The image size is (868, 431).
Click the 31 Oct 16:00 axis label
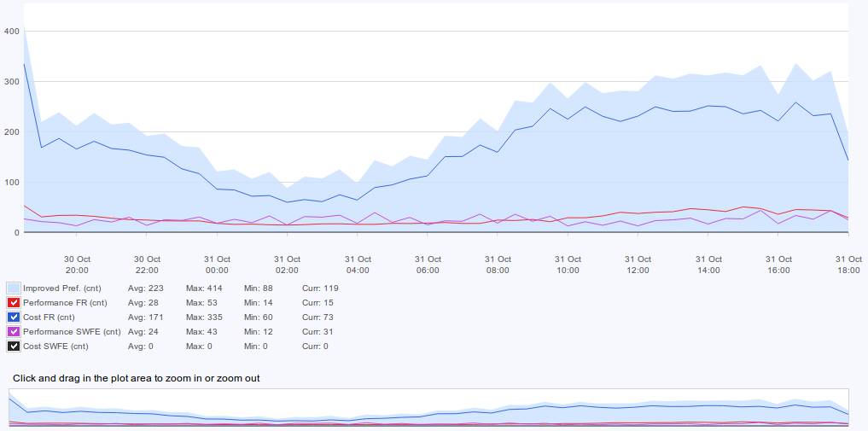click(779, 265)
